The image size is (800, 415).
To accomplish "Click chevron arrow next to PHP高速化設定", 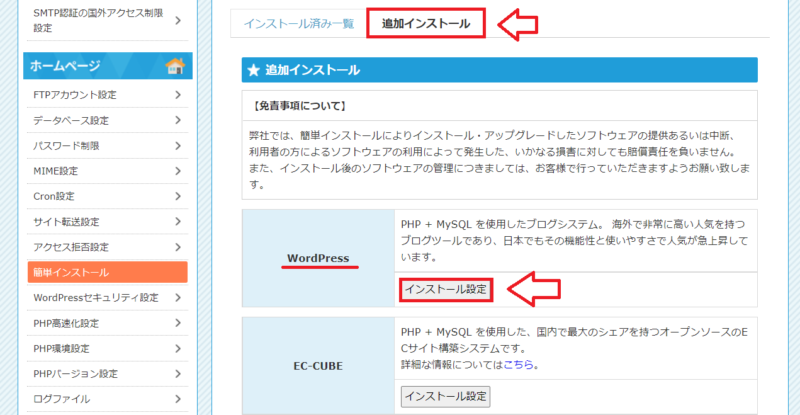I will (x=178, y=323).
